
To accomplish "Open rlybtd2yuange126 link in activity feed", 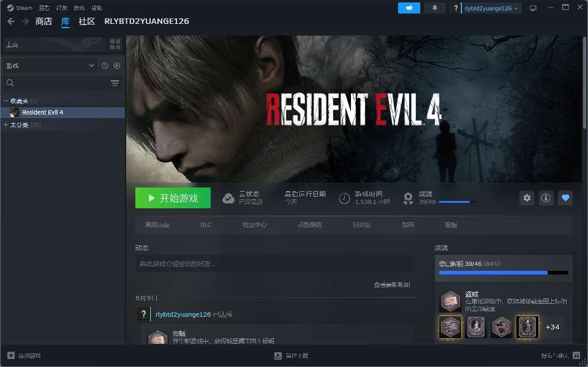I will click(x=183, y=314).
